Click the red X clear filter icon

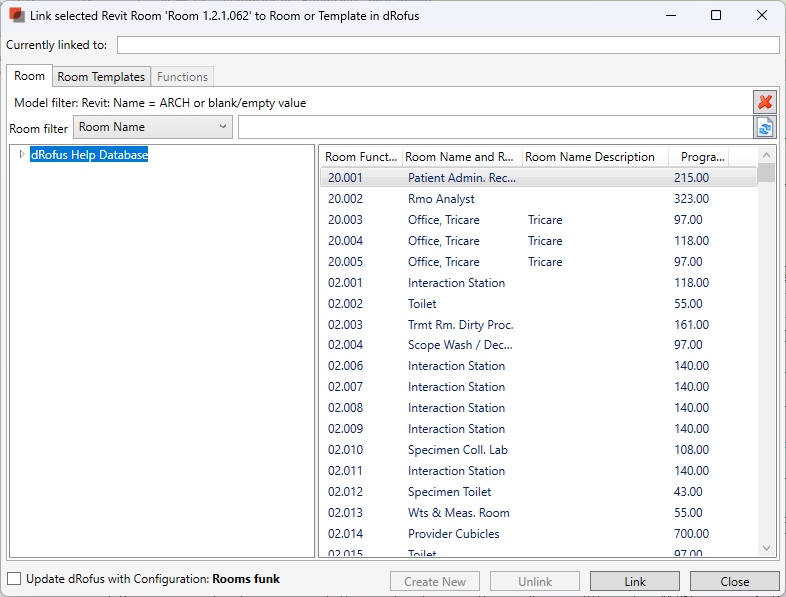click(765, 102)
